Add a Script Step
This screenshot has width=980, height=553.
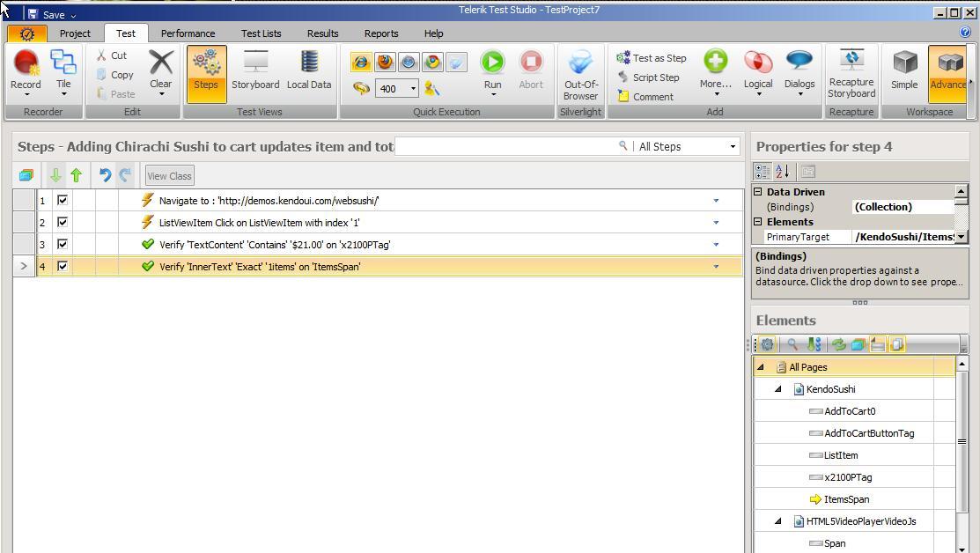point(649,77)
